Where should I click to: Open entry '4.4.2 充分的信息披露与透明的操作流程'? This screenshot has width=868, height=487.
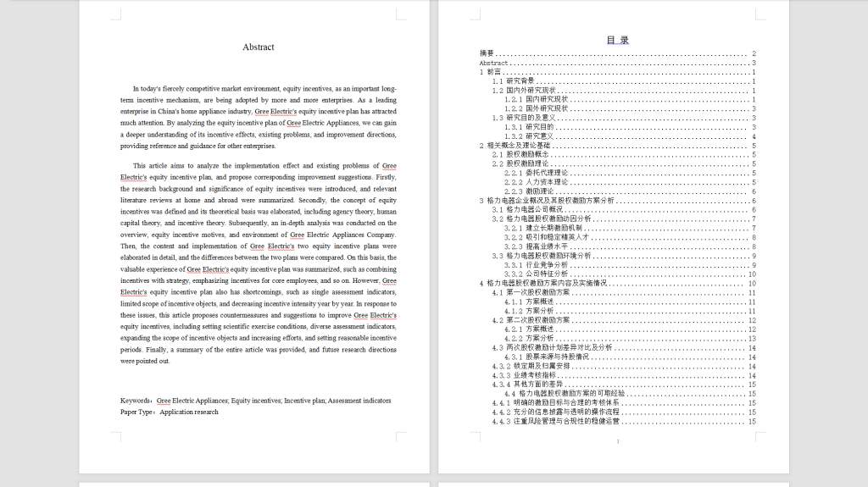624,412
